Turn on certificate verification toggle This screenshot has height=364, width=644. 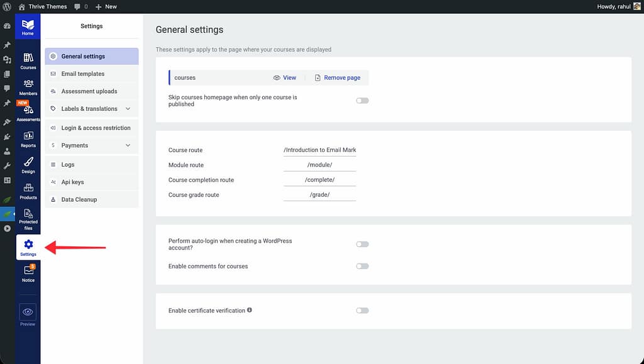[362, 311]
